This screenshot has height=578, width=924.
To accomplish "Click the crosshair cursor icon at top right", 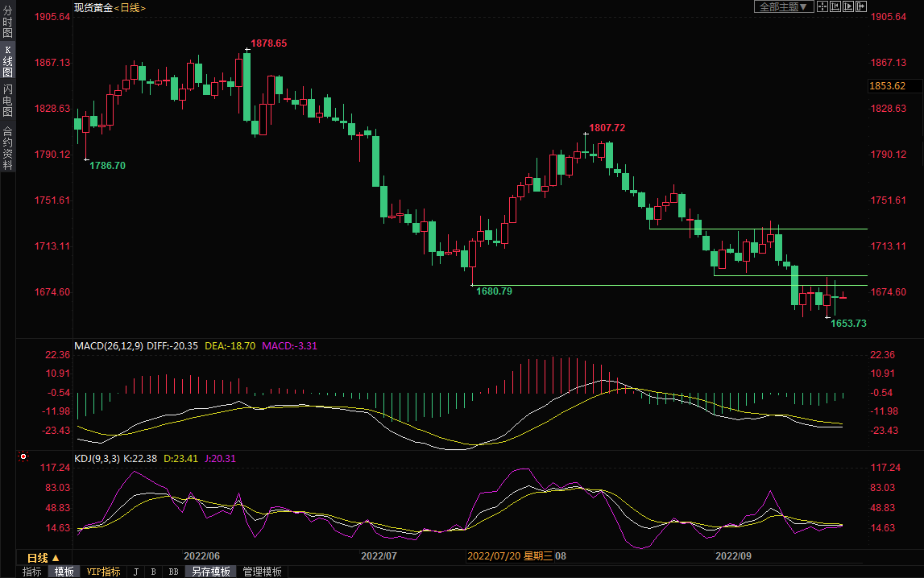I will pyautogui.click(x=822, y=6).
